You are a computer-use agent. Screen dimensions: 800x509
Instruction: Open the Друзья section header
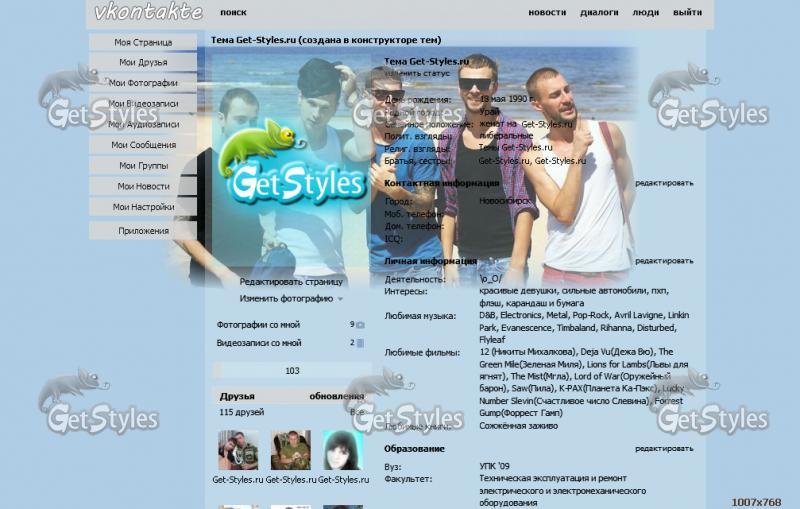click(237, 396)
